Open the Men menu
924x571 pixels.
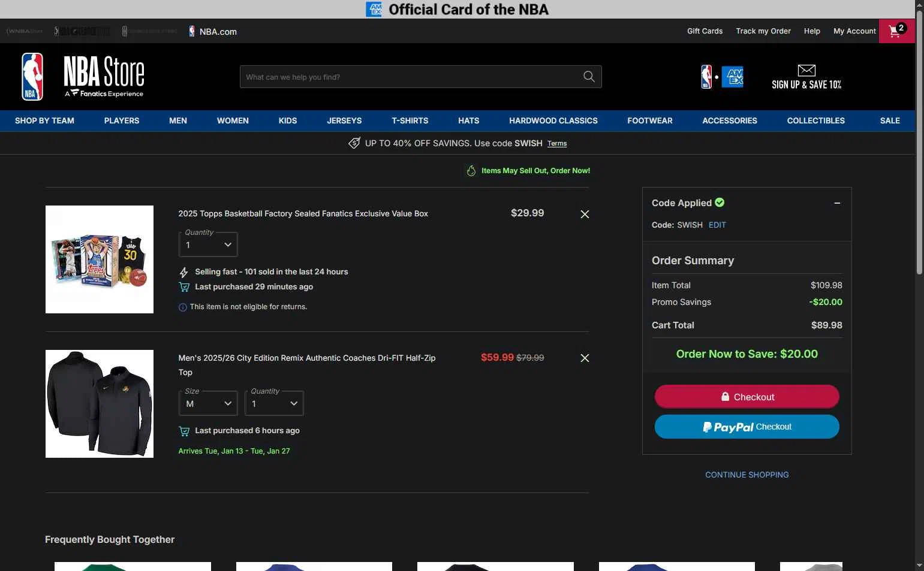pyautogui.click(x=178, y=120)
